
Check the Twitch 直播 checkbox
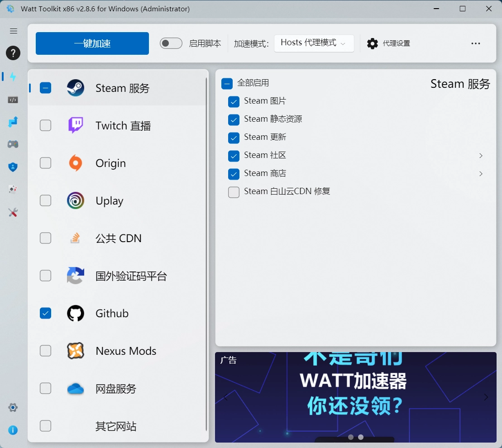[45, 125]
